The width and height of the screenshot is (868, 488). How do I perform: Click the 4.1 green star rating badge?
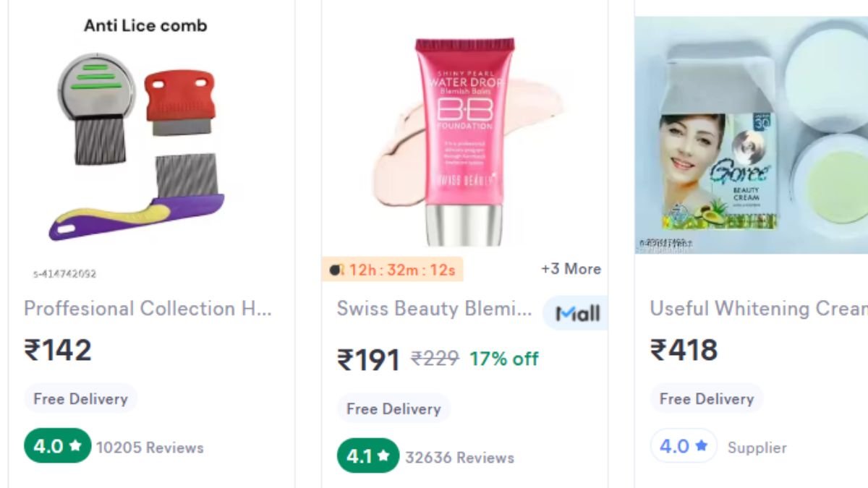tap(367, 456)
